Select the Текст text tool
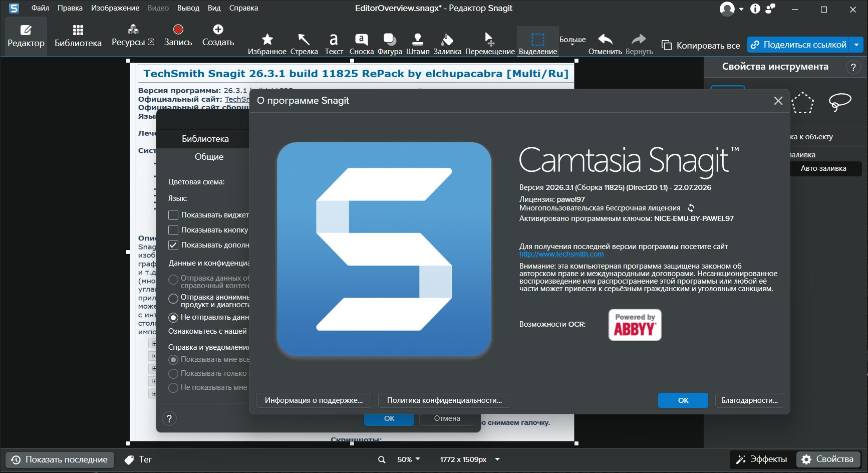Screen dimensions: 868x473 click(x=334, y=44)
